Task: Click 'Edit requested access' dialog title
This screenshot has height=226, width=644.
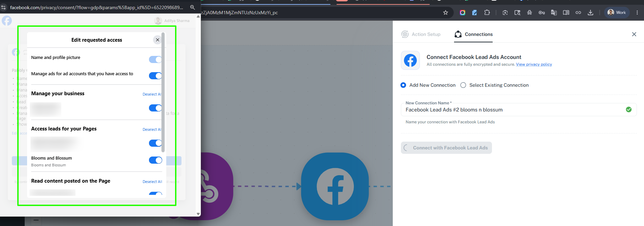Action: [x=96, y=40]
